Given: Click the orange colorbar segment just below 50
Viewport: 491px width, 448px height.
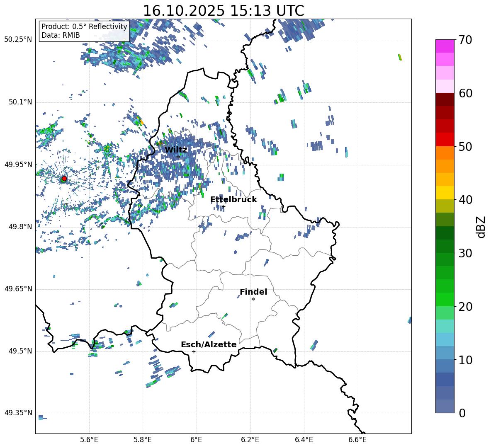Looking at the screenshot, I should point(445,153).
